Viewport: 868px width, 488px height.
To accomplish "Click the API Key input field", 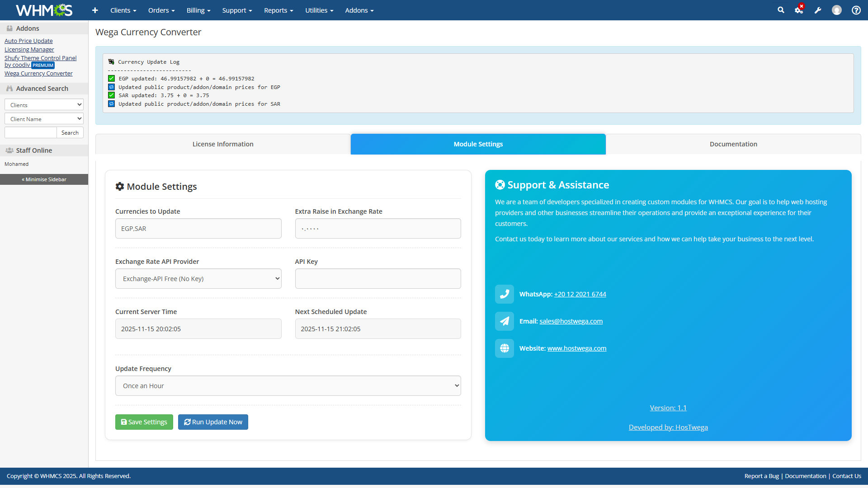I will tap(378, 279).
